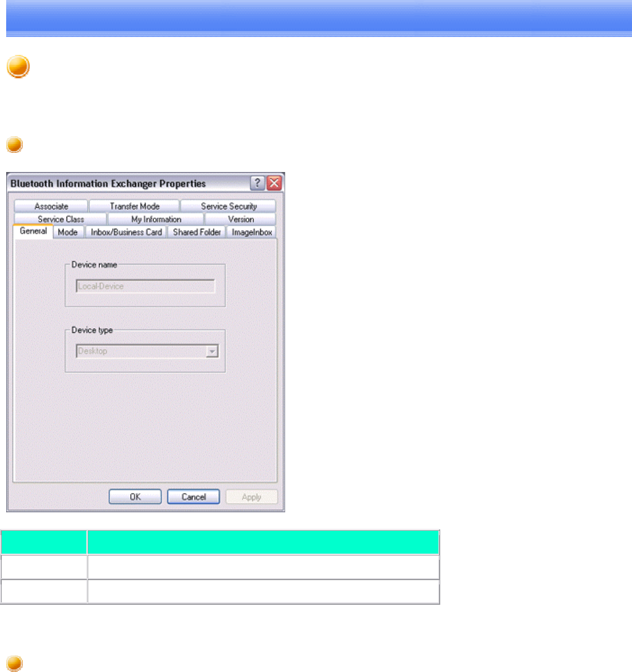Click the greyed-out Apply button

252,497
